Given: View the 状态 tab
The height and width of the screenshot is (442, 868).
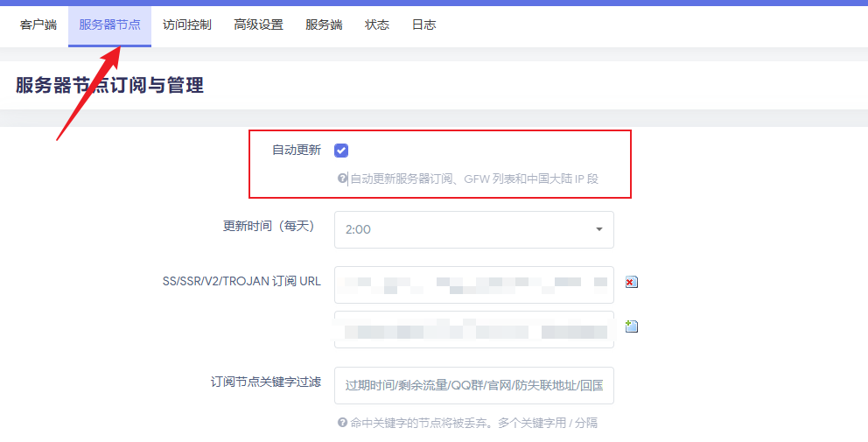Looking at the screenshot, I should [x=377, y=25].
